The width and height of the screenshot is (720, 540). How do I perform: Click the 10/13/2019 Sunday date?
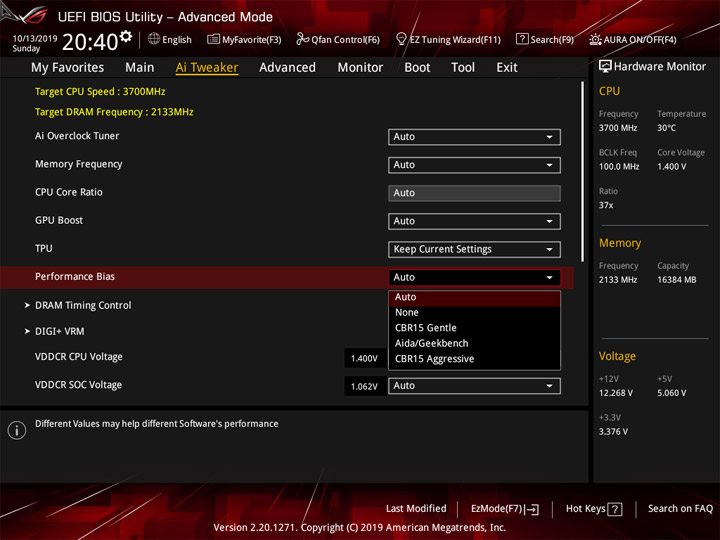34,43
